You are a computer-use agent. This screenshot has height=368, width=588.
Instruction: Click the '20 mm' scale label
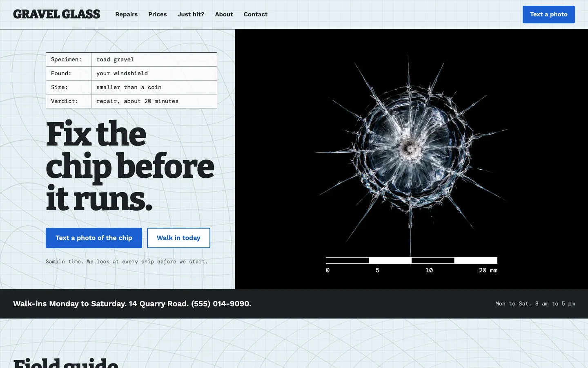coord(488,270)
